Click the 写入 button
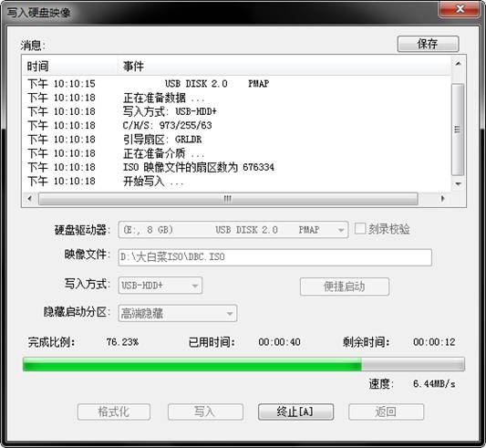Screen dimensions: 486x448 (205, 412)
